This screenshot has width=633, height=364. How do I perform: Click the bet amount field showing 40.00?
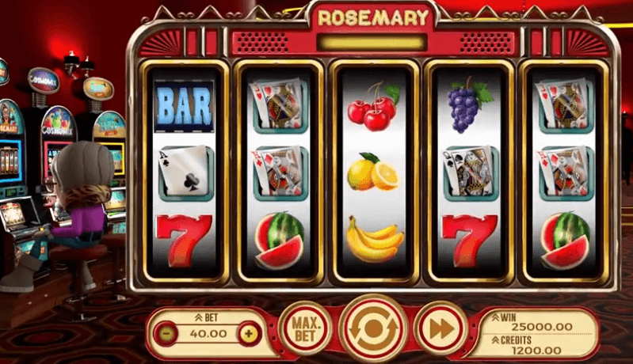pos(208,334)
